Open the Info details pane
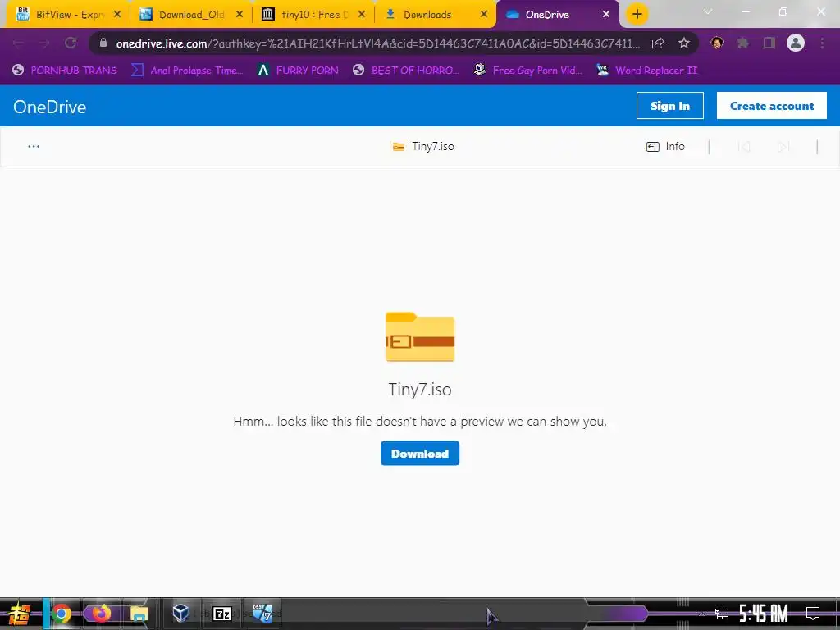Image resolution: width=840 pixels, height=630 pixels. coord(665,146)
